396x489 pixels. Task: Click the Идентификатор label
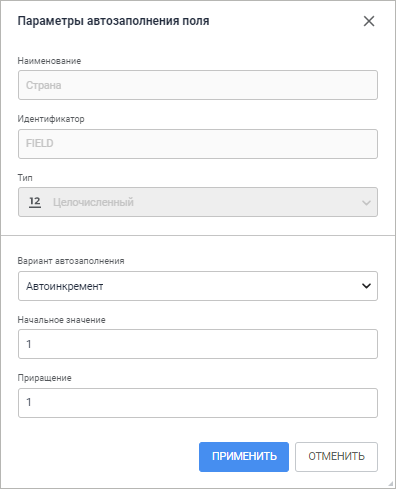tap(51, 119)
